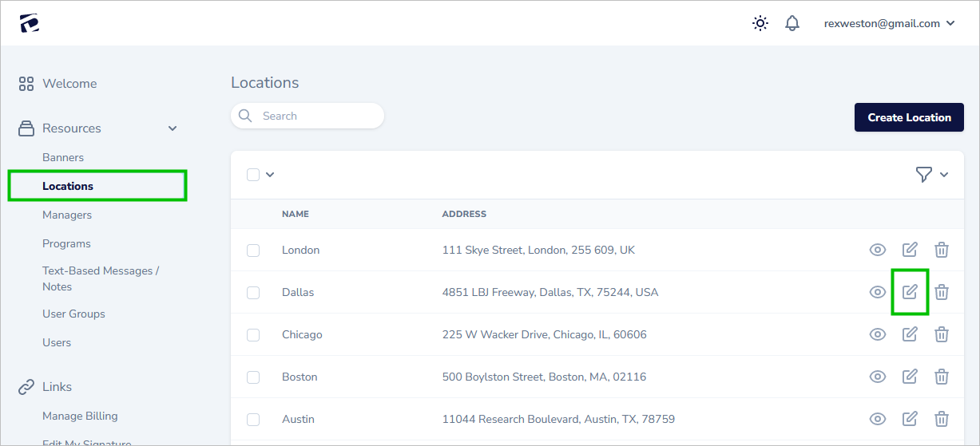
Task: Open the Manage Billing link
Action: tap(80, 416)
